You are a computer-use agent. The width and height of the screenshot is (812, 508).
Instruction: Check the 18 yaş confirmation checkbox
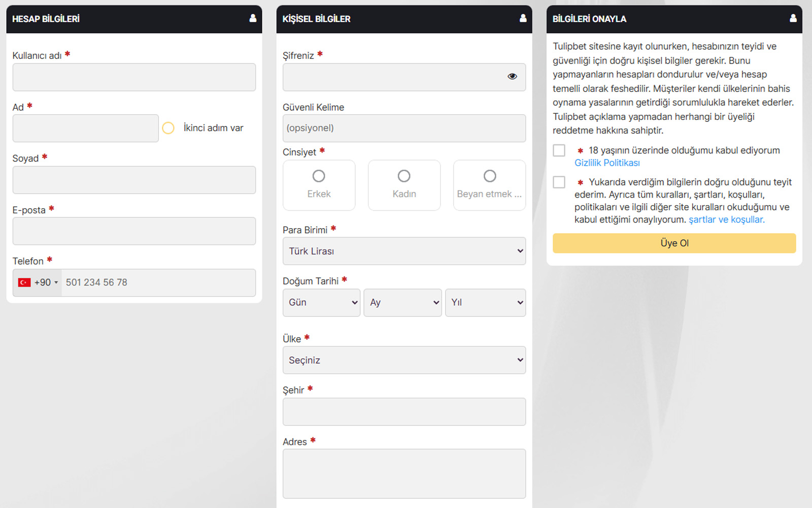(x=559, y=150)
